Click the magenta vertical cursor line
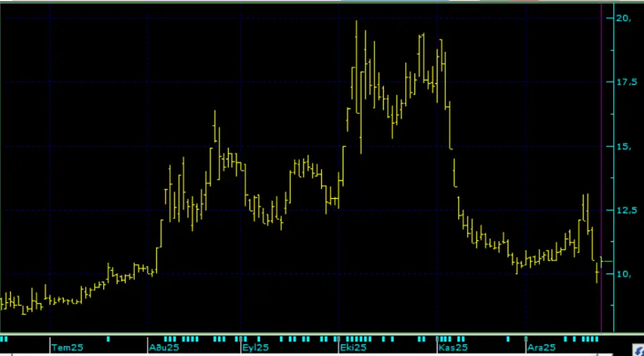The height and width of the screenshot is (356, 644). pyautogui.click(x=601, y=168)
